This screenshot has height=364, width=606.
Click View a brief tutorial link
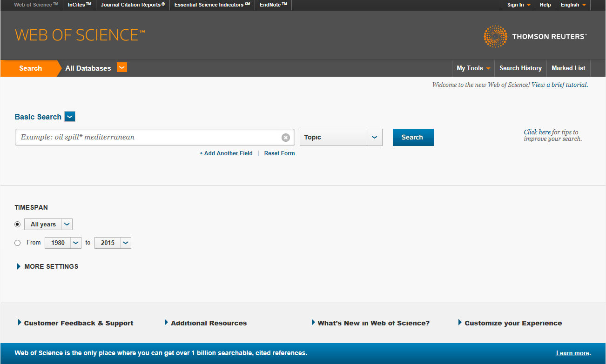click(x=559, y=85)
